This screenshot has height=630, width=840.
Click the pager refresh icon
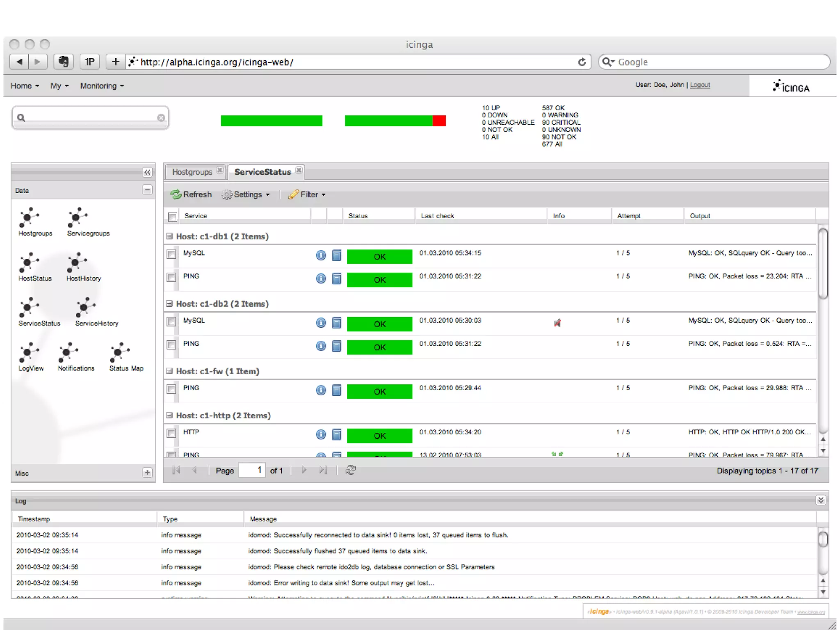pyautogui.click(x=351, y=470)
